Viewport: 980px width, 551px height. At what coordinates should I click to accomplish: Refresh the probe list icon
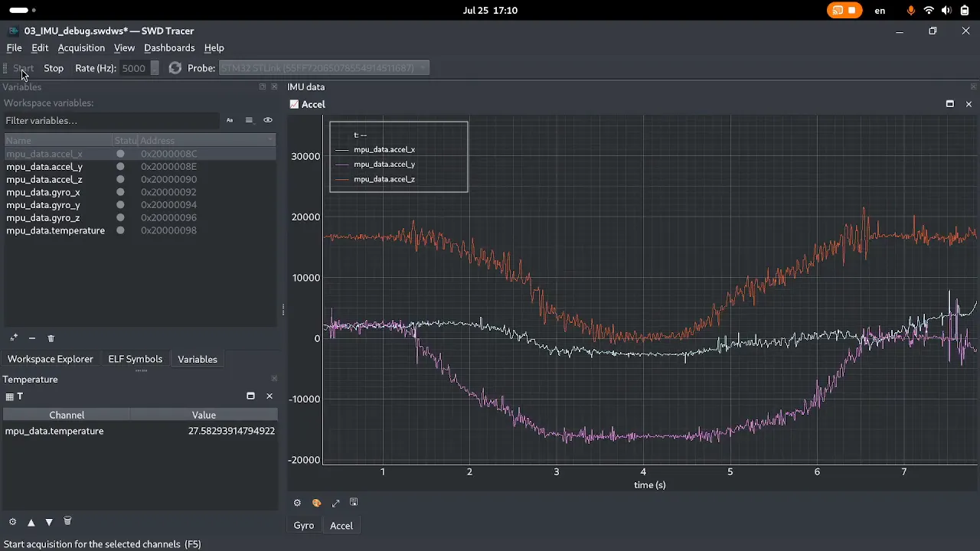[x=175, y=68]
